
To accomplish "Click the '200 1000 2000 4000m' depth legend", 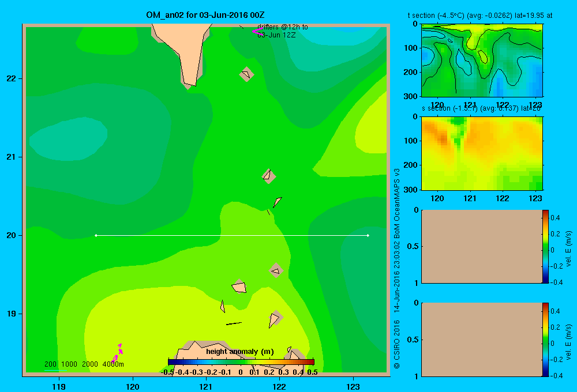I will 84,364.
